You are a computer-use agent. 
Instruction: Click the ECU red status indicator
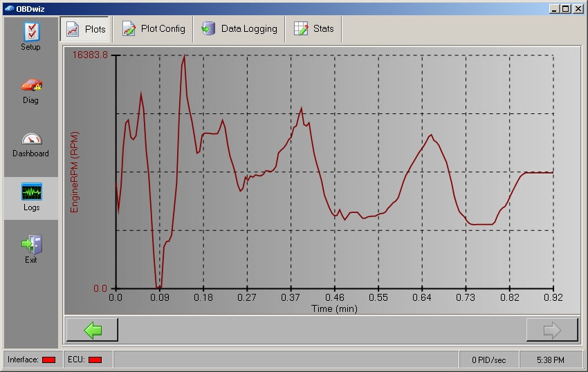click(x=95, y=360)
